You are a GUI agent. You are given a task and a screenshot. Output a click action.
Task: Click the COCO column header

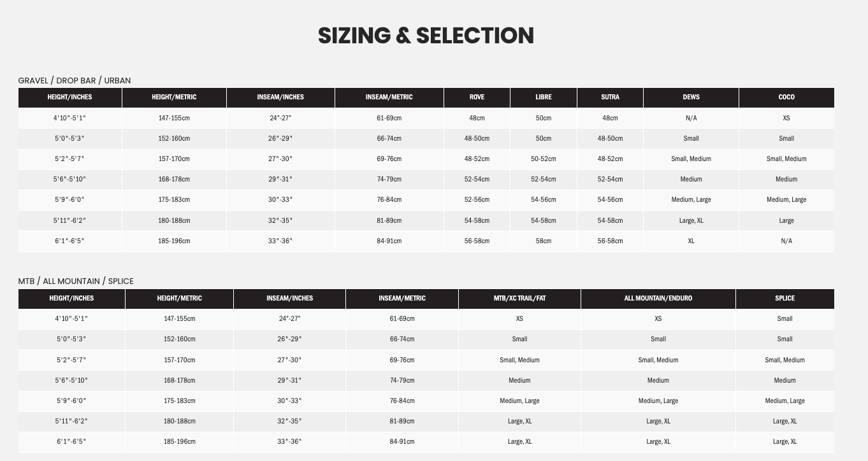point(786,97)
